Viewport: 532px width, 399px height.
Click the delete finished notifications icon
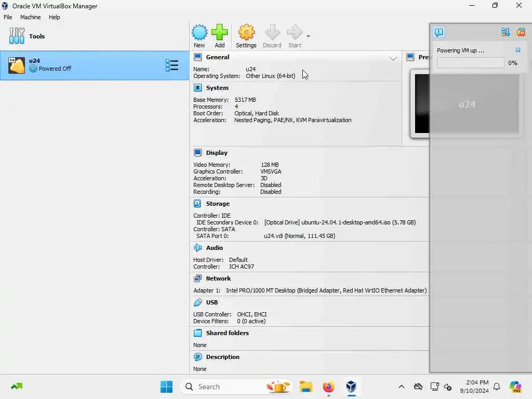coord(521,32)
